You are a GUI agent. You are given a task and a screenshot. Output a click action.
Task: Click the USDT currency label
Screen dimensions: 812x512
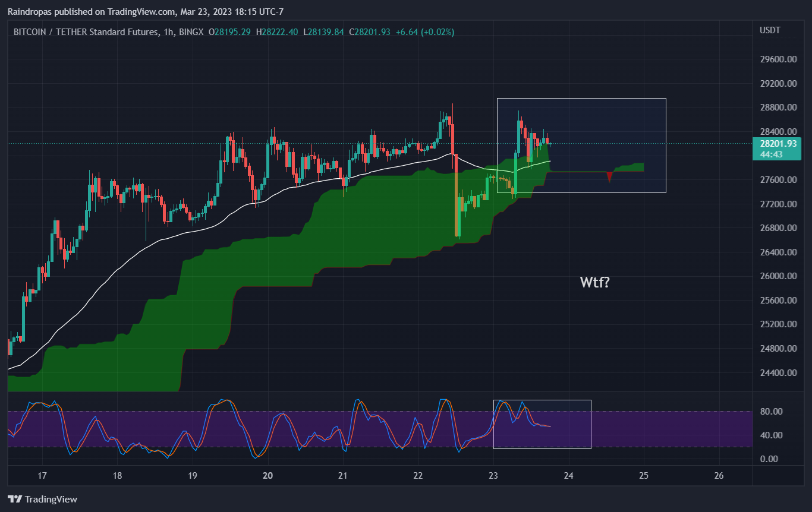pyautogui.click(x=770, y=30)
